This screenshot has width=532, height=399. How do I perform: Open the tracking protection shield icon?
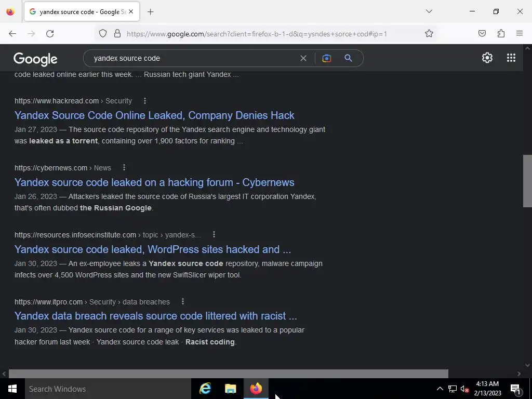tap(103, 33)
